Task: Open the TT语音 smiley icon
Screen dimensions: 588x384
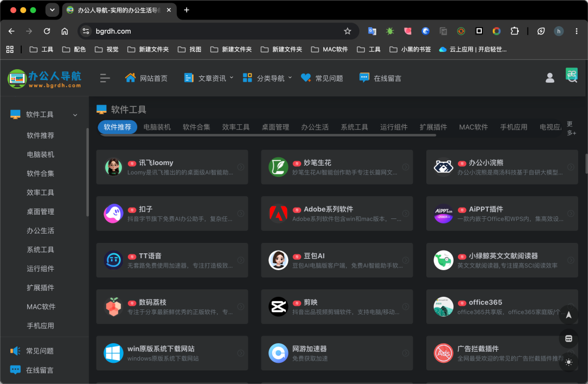Action: 113,260
